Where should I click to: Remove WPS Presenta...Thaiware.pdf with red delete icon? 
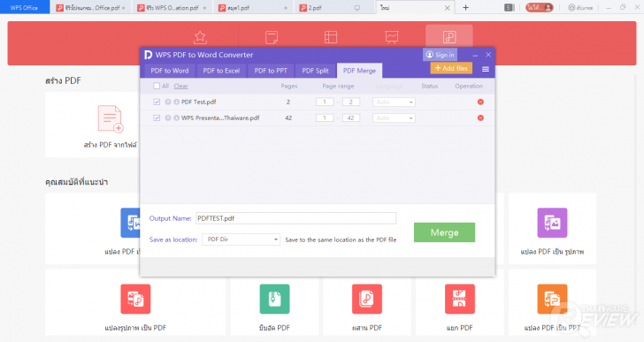pos(480,118)
